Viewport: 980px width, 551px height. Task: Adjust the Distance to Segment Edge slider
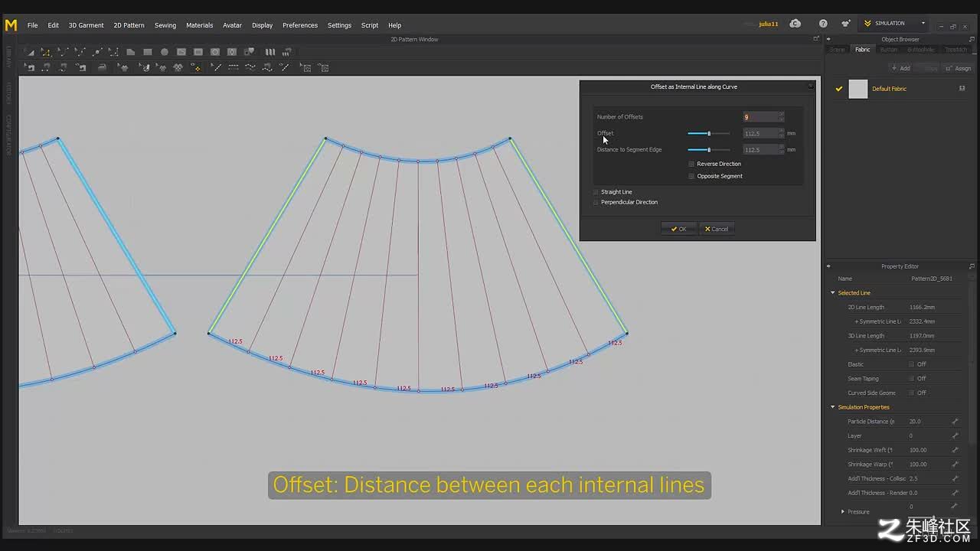(708, 150)
